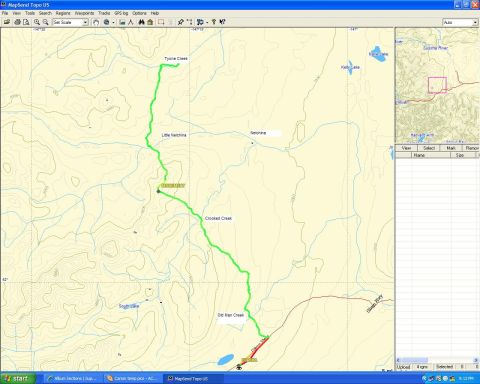Click the Select button in side panel

429,148
